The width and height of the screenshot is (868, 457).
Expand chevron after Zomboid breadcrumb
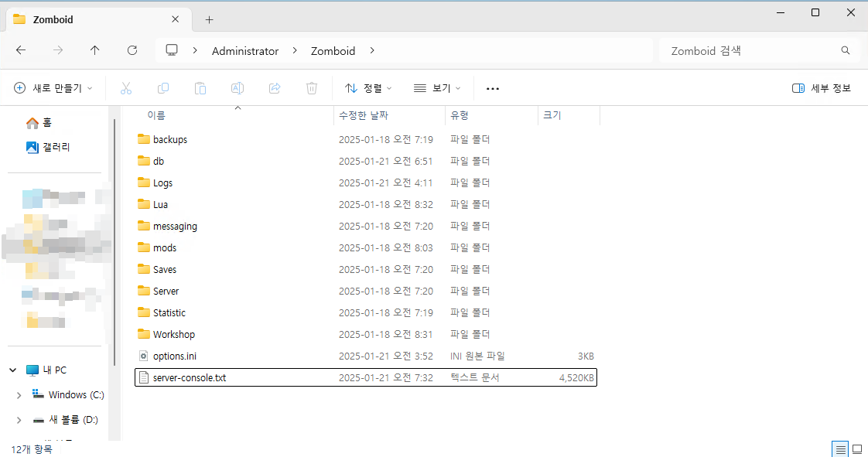pyautogui.click(x=372, y=50)
